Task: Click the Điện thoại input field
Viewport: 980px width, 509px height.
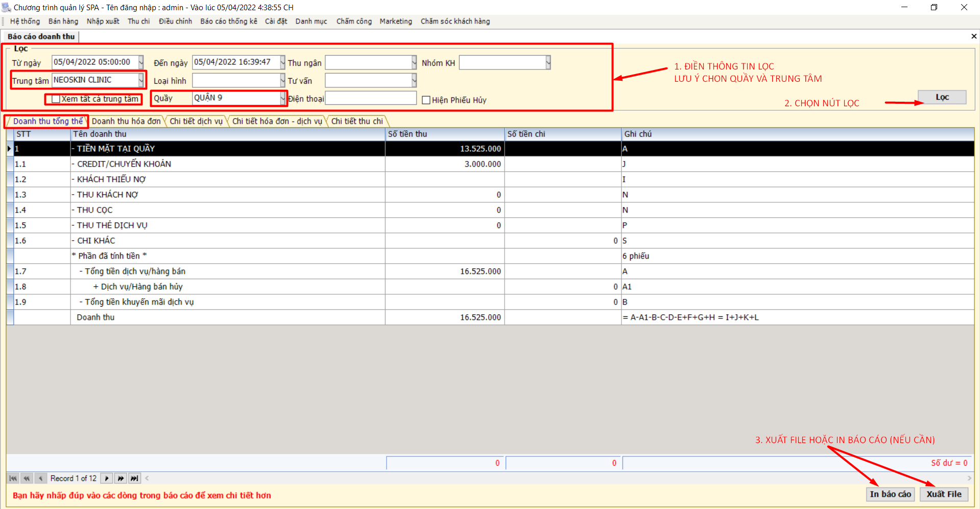Action: pos(371,98)
